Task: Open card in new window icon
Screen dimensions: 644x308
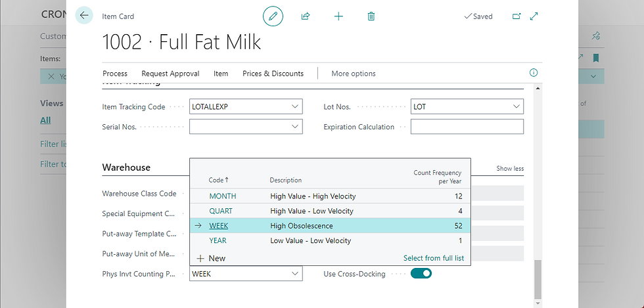Action: coord(517,16)
